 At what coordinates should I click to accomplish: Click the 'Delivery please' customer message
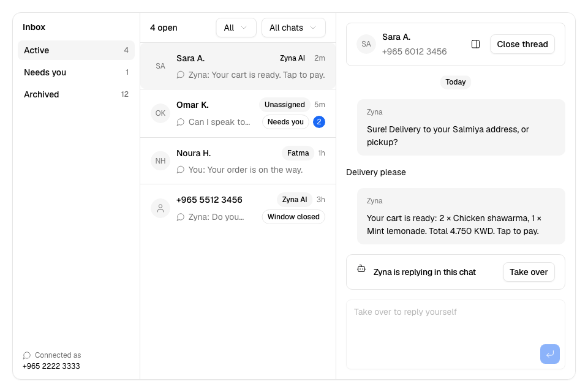pyautogui.click(x=375, y=172)
